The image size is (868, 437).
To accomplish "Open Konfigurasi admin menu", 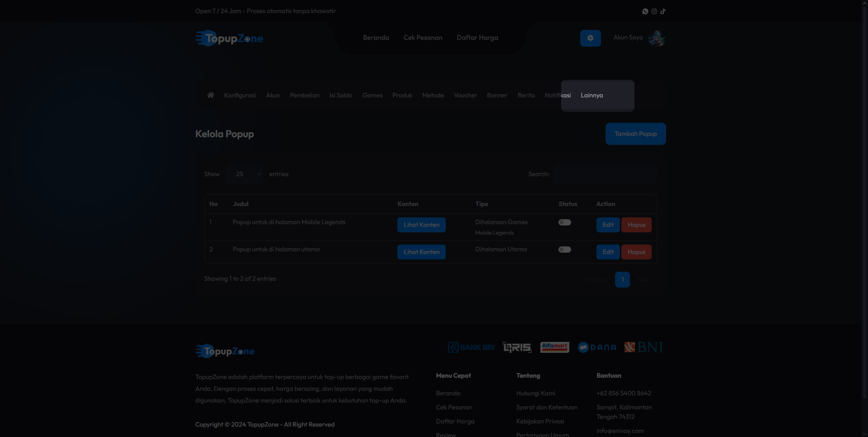I will 240,95.
